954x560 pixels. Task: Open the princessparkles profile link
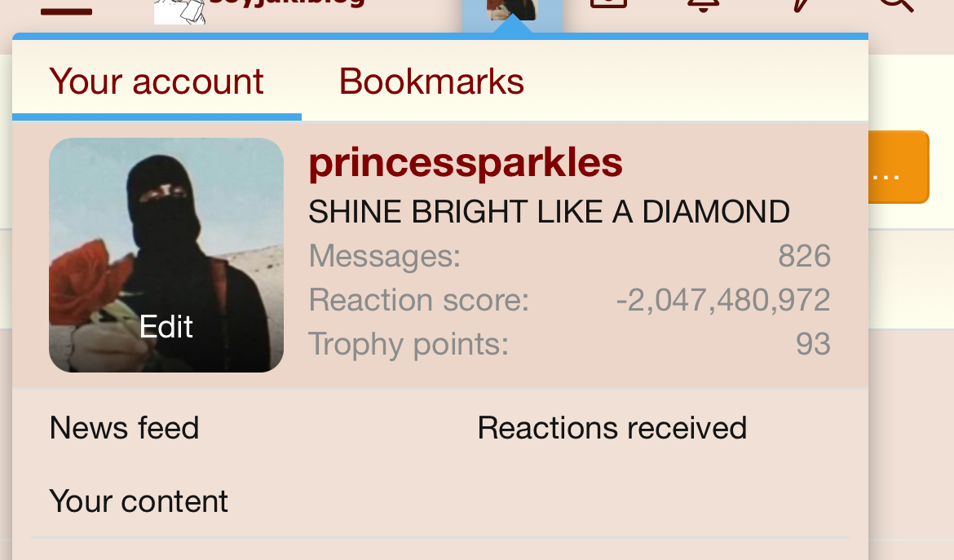point(466,162)
